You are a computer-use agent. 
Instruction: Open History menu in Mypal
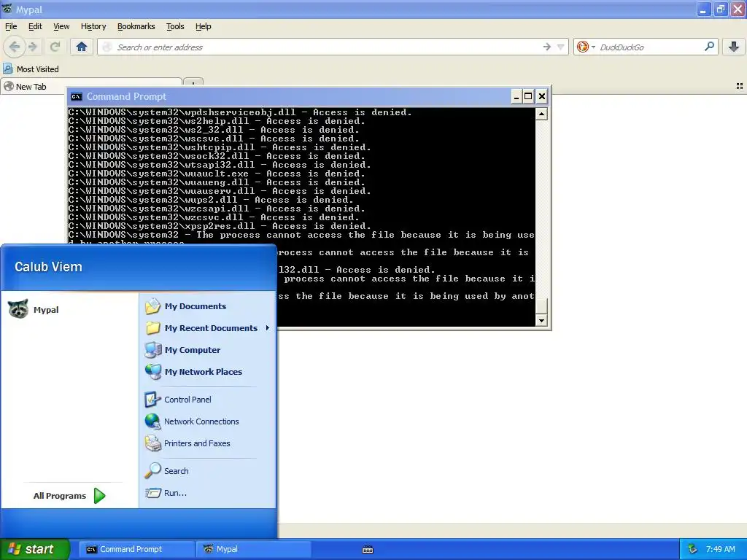click(93, 26)
